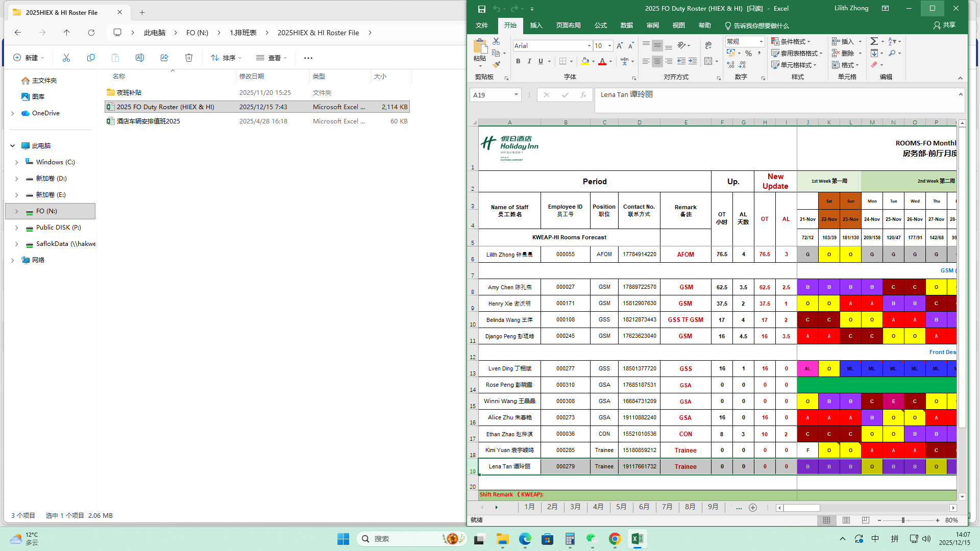Toggle Bold formatting
Screen dimensions: 980x551
click(518, 61)
